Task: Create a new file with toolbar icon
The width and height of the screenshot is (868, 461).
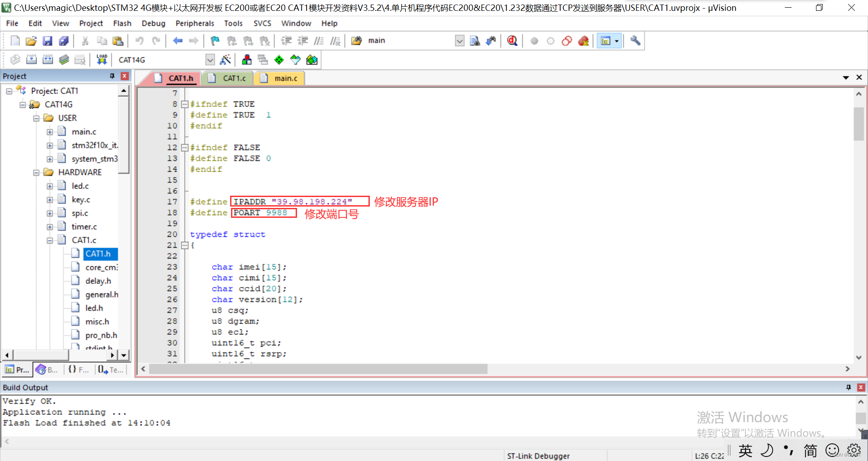Action: tap(15, 41)
